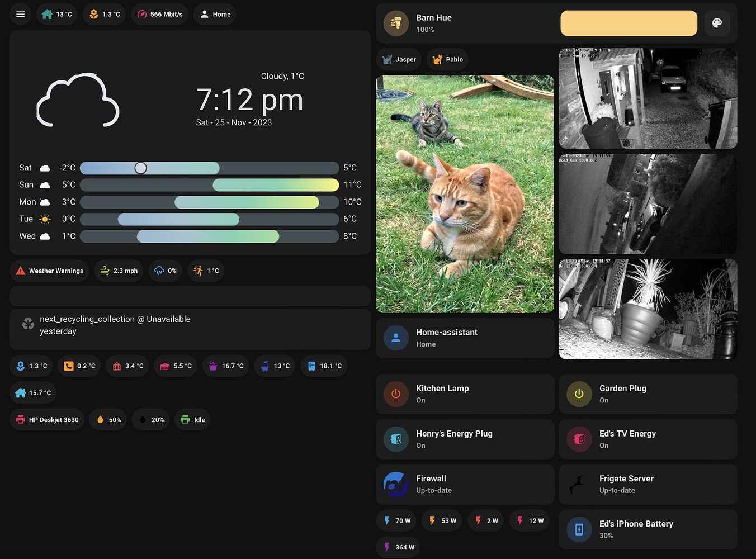
Task: Click the Barn Hue light bulb icon
Action: click(396, 23)
